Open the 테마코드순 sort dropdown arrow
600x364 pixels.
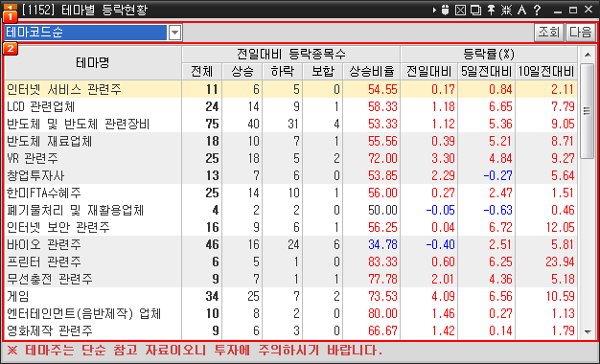[x=174, y=33]
